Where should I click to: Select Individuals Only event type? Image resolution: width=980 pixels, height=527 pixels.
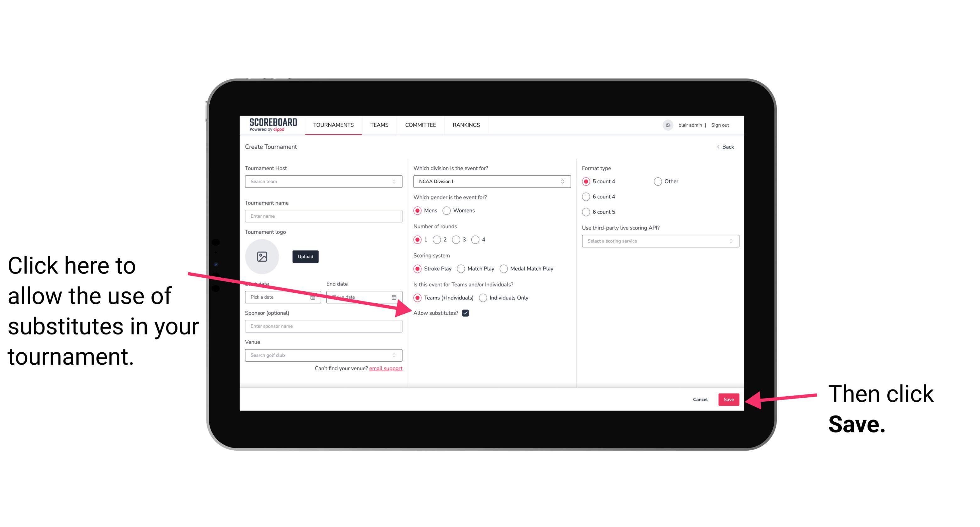click(x=483, y=298)
